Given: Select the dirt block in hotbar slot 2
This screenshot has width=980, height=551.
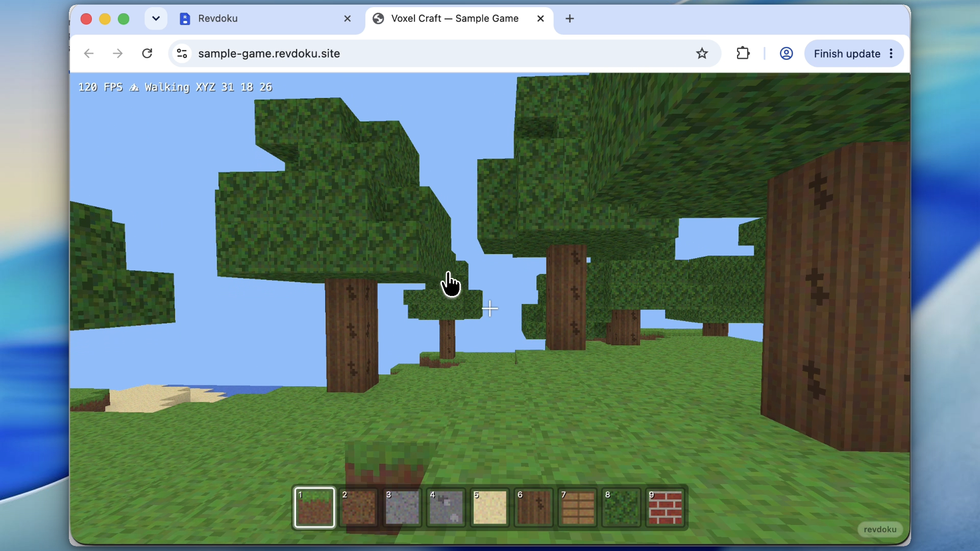Looking at the screenshot, I should click(358, 508).
